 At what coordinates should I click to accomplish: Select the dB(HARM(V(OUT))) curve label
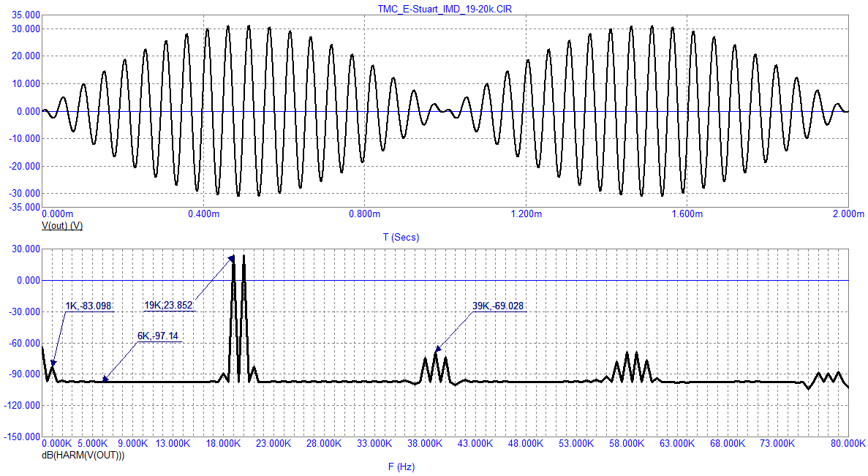tap(83, 455)
